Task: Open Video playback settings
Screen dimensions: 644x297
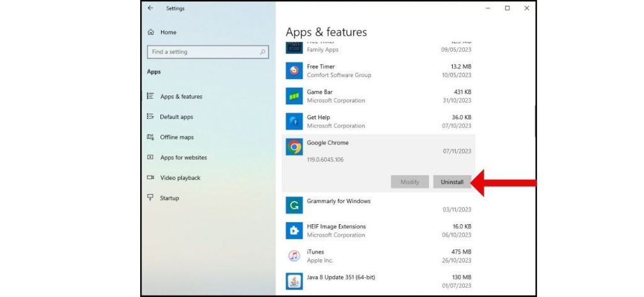Action: 180,178
